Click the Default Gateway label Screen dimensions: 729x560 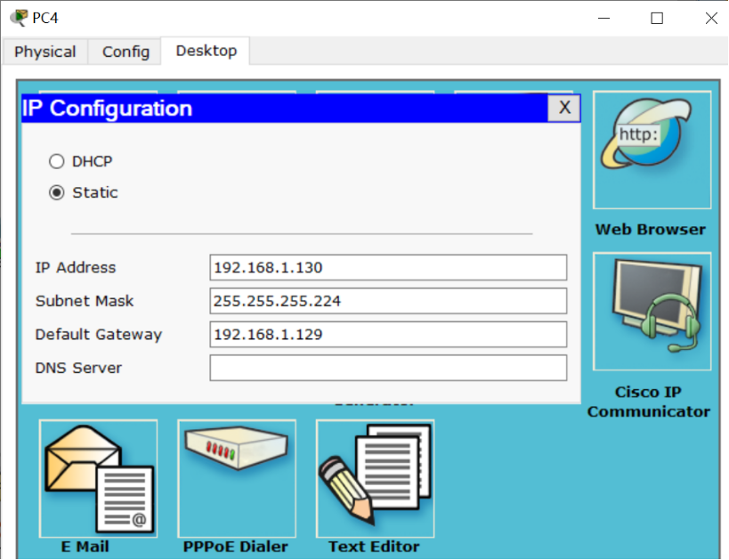click(x=99, y=335)
